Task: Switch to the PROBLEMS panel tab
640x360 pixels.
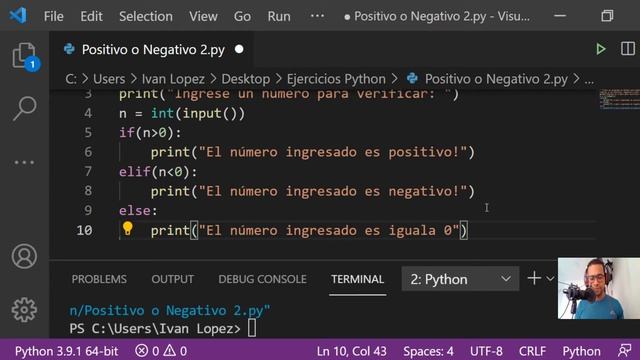Action: click(99, 279)
